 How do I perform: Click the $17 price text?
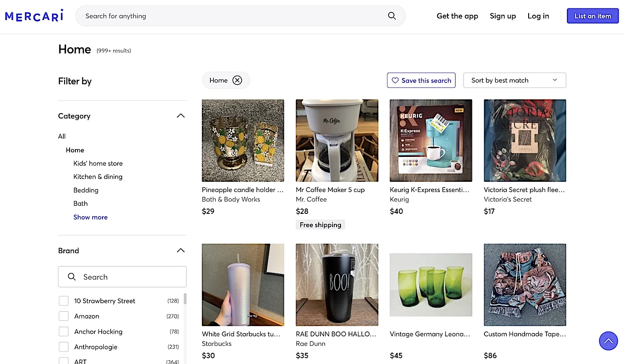point(489,211)
